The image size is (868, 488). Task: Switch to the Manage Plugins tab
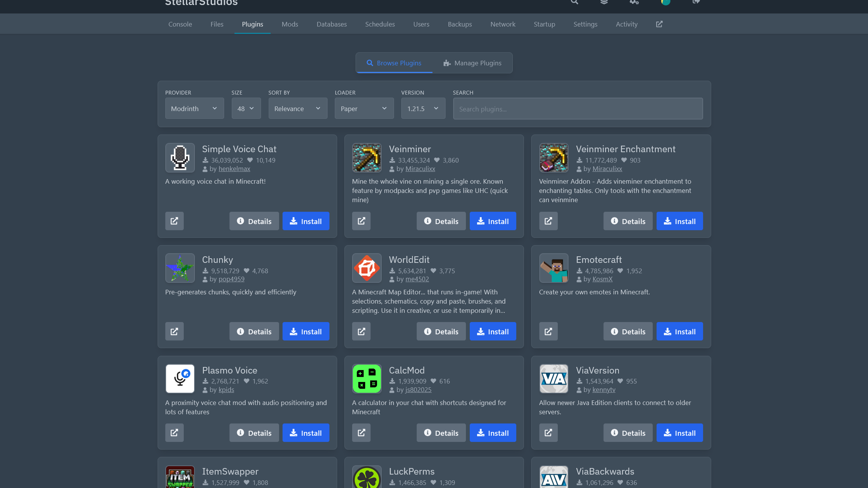472,63
